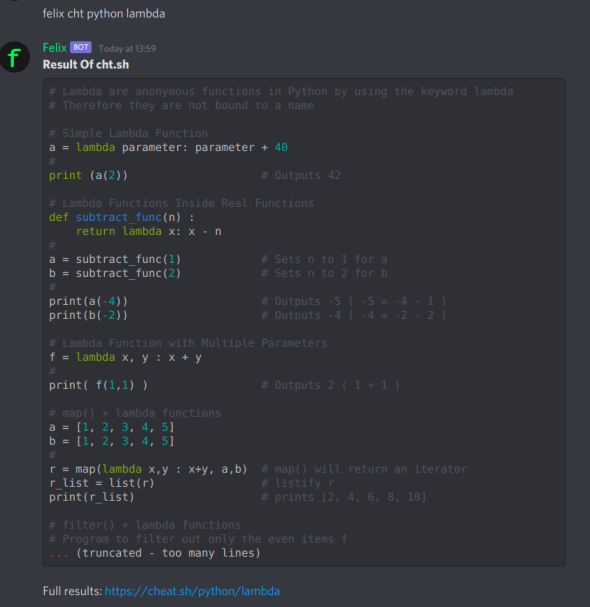The width and height of the screenshot is (590, 607).
Task: Open the cheat.sh/python/lambda full results link
Action: point(192,591)
